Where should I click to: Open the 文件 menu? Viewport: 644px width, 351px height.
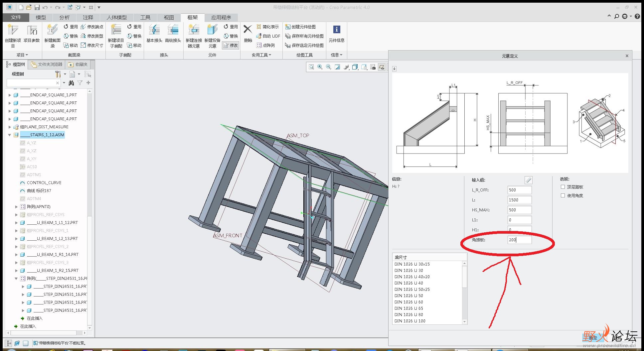[16, 18]
